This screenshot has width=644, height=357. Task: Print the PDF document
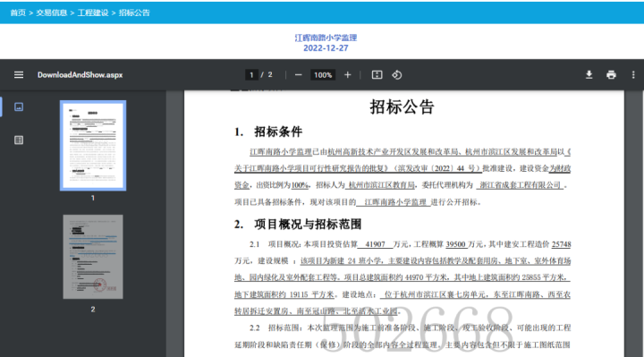[611, 75]
